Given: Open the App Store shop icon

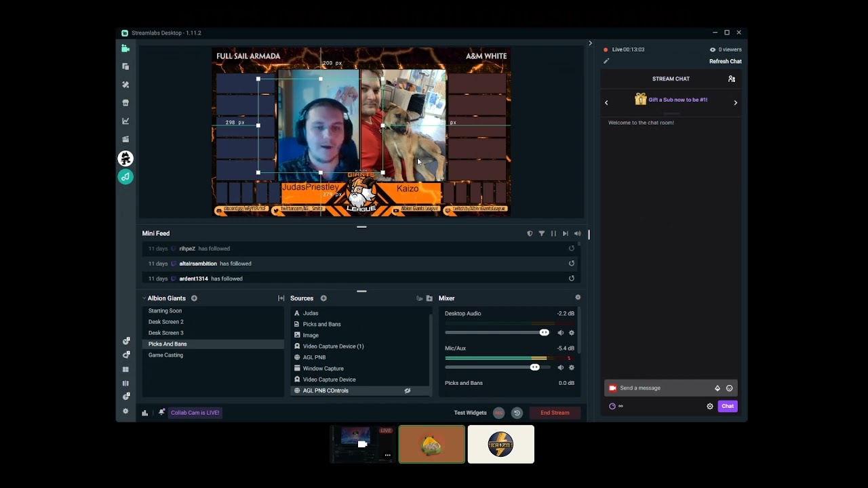Looking at the screenshot, I should point(125,103).
